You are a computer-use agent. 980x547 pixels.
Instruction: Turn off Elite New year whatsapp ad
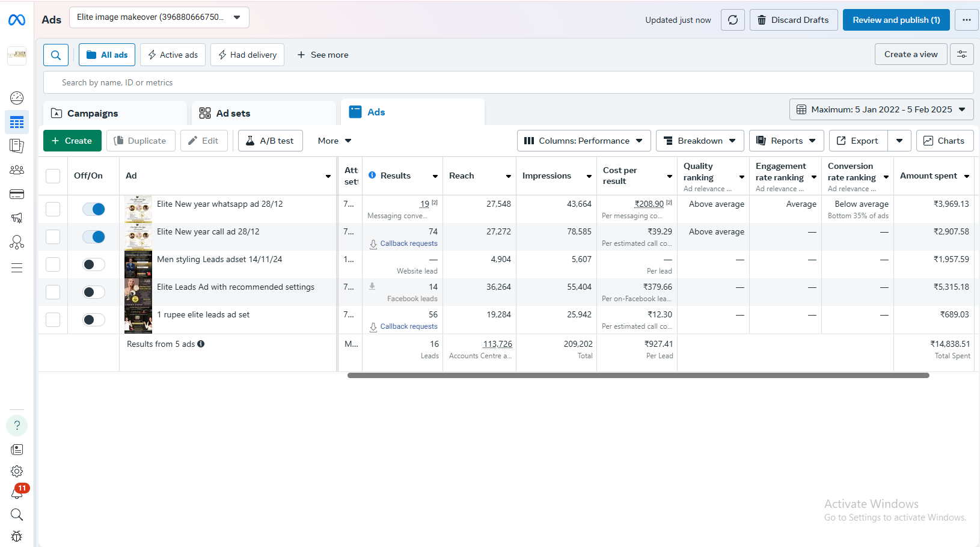(94, 209)
